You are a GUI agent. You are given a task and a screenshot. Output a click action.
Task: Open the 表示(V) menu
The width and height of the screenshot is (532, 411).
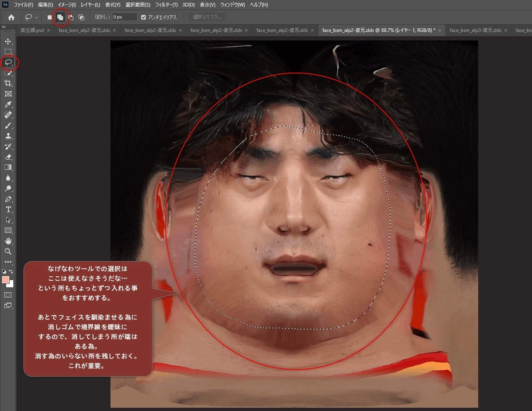[207, 5]
